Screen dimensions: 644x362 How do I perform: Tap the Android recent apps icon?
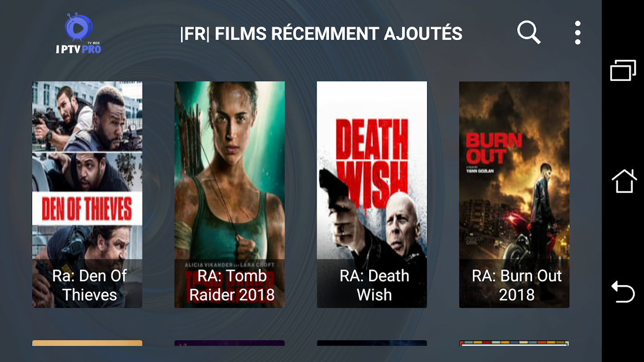623,70
